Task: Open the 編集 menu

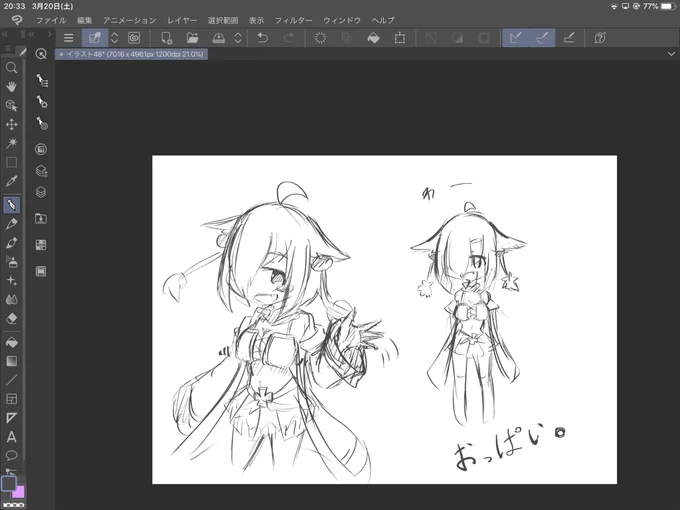Action: tap(85, 20)
